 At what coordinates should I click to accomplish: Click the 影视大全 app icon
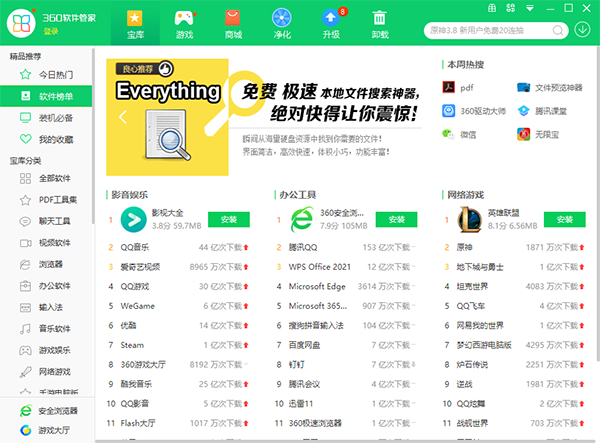[x=132, y=219]
